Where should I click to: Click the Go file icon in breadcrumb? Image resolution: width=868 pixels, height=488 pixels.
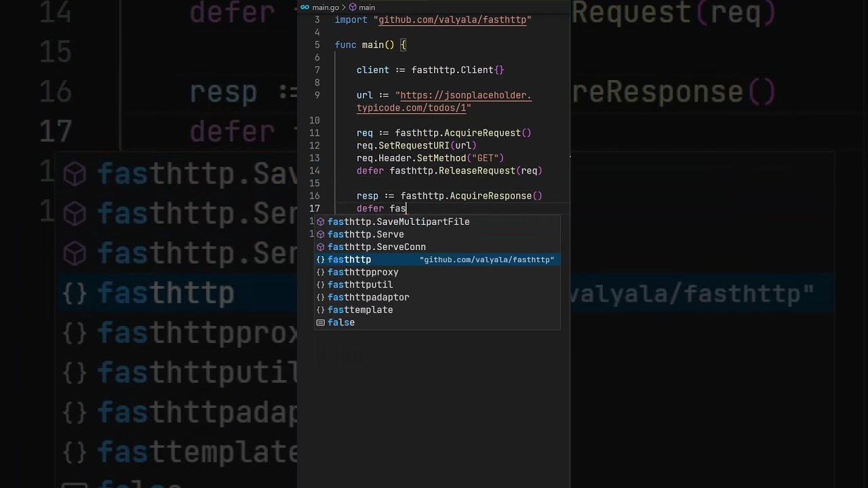(x=304, y=7)
